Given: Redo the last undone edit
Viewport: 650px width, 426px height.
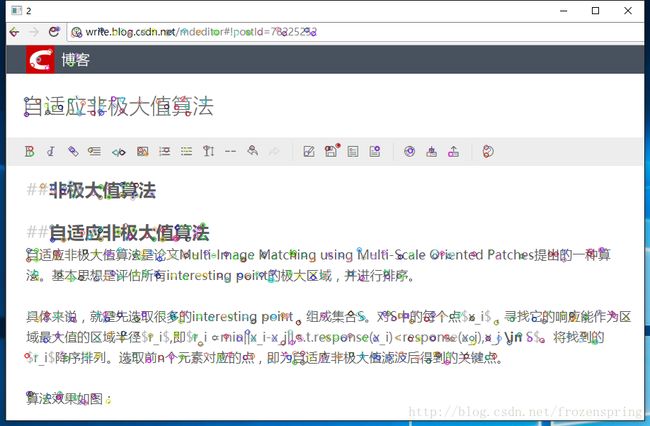Looking at the screenshot, I should 274,152.
